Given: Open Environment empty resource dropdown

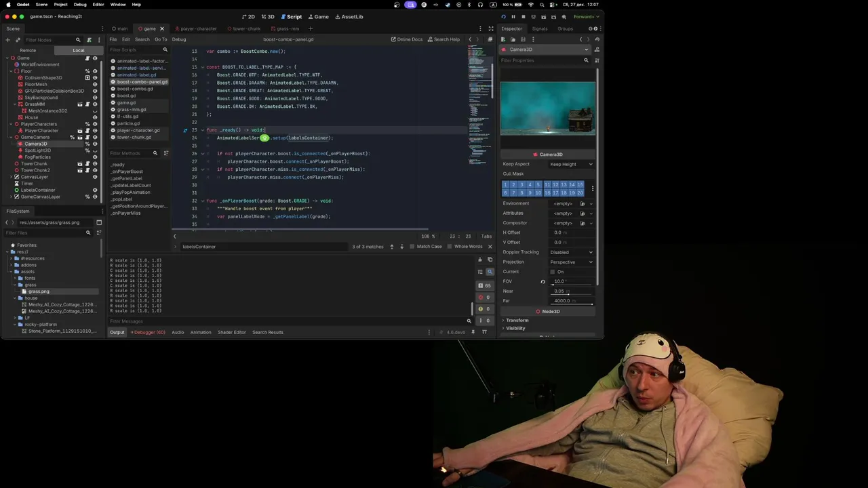Looking at the screenshot, I should (590, 203).
